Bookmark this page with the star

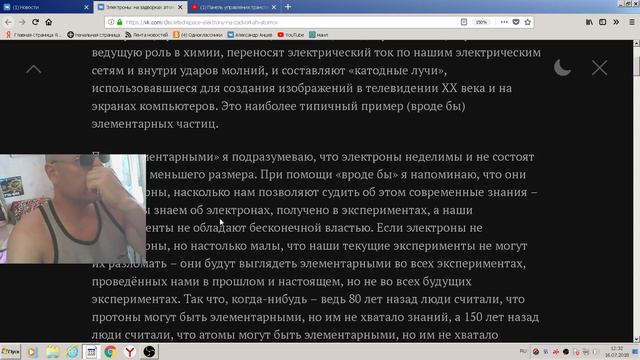528,22
